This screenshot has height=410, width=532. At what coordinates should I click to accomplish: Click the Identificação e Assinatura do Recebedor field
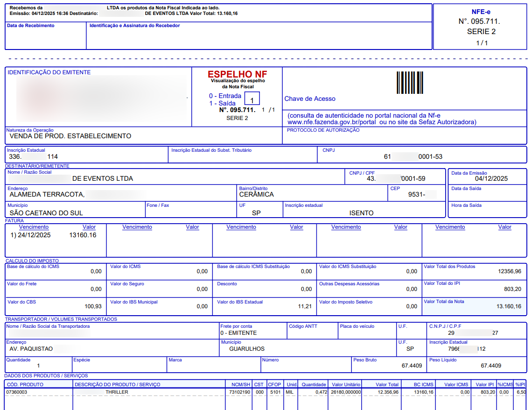pyautogui.click(x=259, y=37)
